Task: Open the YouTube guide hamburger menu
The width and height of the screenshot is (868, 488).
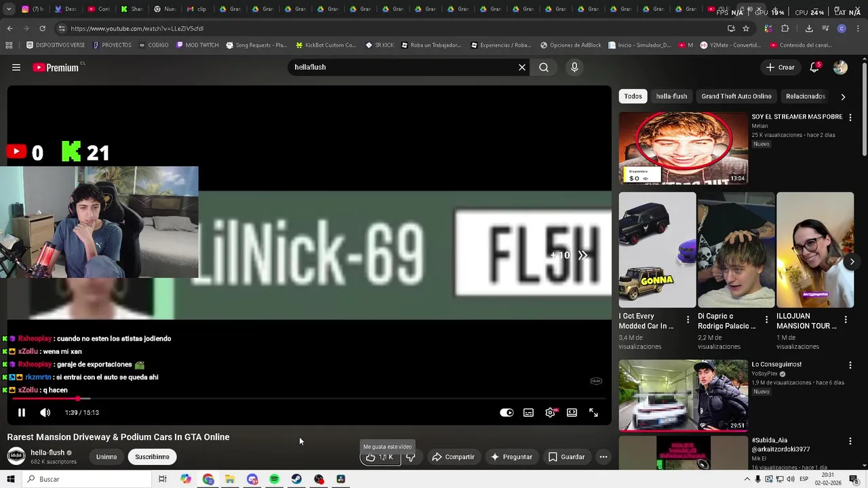Action: coord(16,67)
